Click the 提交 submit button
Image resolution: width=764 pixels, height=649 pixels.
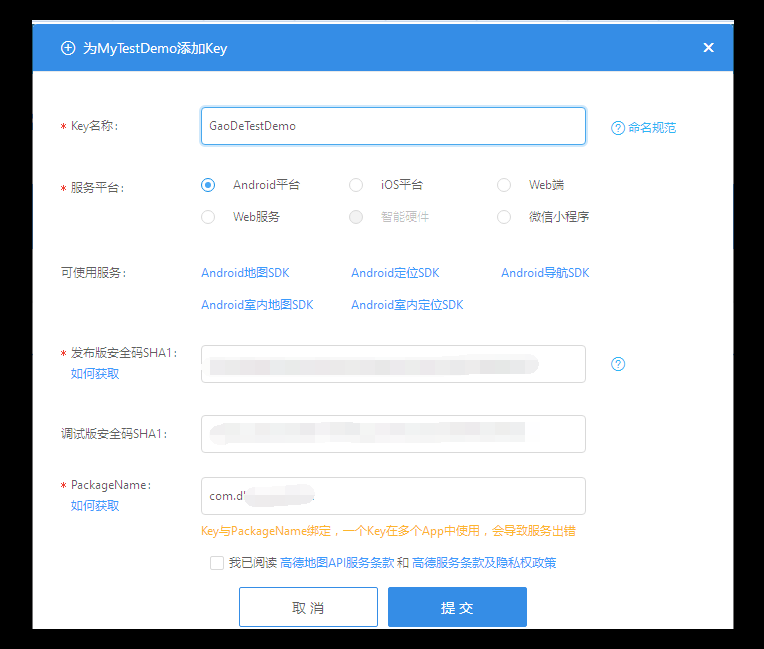(457, 607)
